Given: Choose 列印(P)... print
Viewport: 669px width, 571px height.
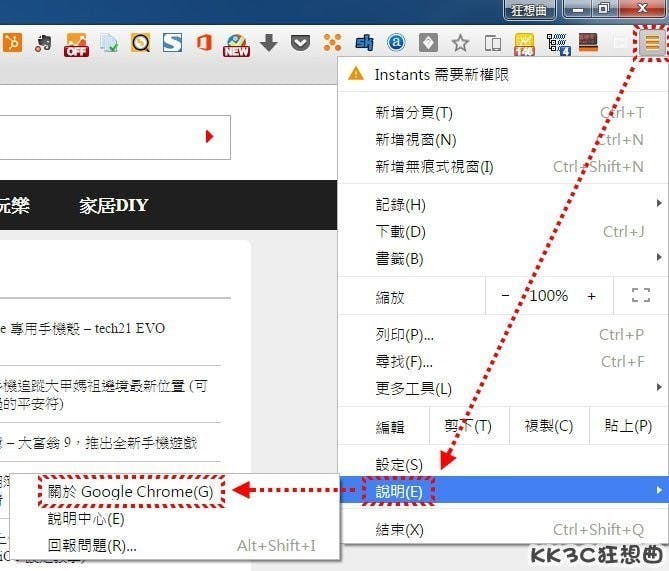Looking at the screenshot, I should (503, 335).
